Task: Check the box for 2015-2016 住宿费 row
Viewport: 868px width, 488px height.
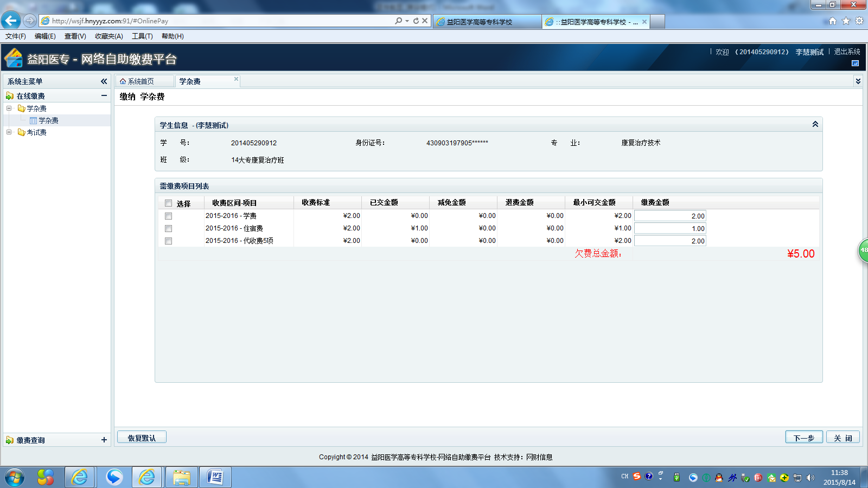Action: pos(168,228)
